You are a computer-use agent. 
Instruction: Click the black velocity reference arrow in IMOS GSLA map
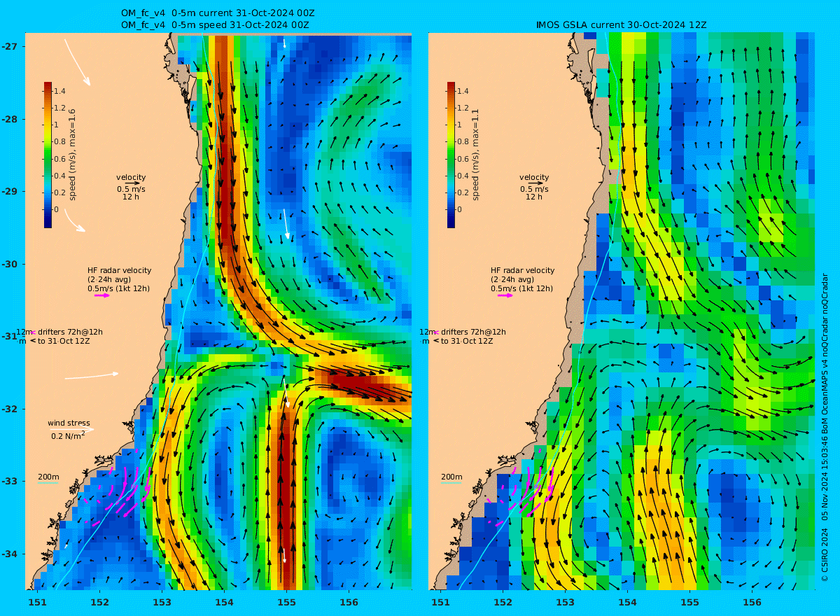tap(535, 183)
